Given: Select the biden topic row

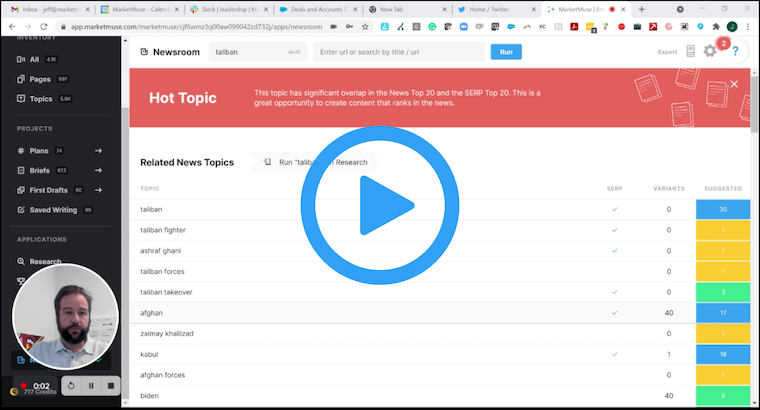Looking at the screenshot, I should [440, 395].
